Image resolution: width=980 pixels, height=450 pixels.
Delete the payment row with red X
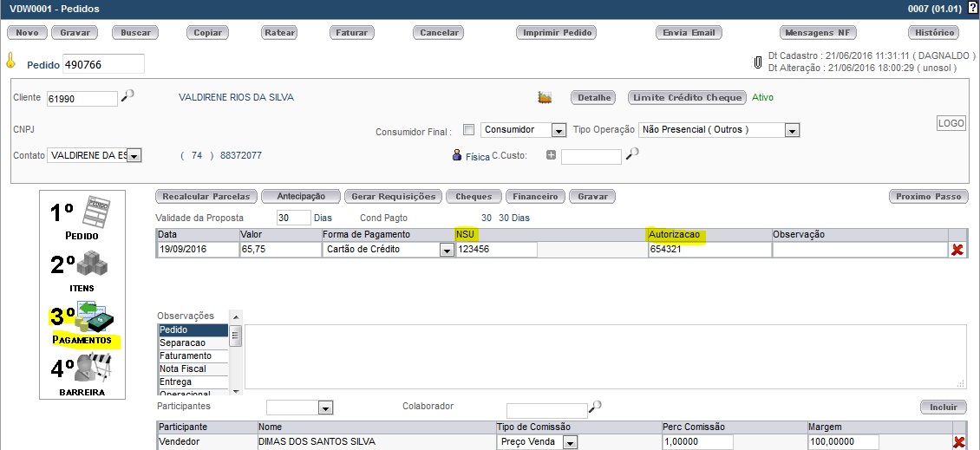[x=957, y=250]
